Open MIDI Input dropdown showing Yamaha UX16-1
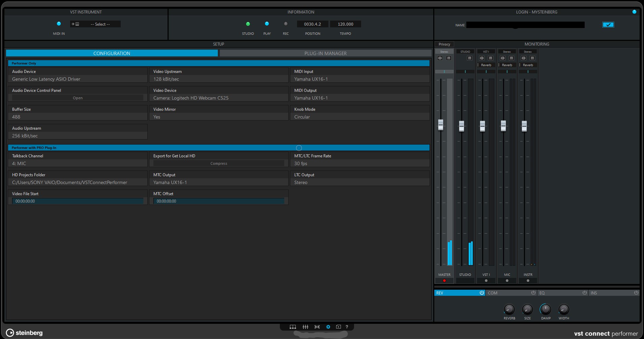Screen dimensions: 644x339 coord(360,79)
